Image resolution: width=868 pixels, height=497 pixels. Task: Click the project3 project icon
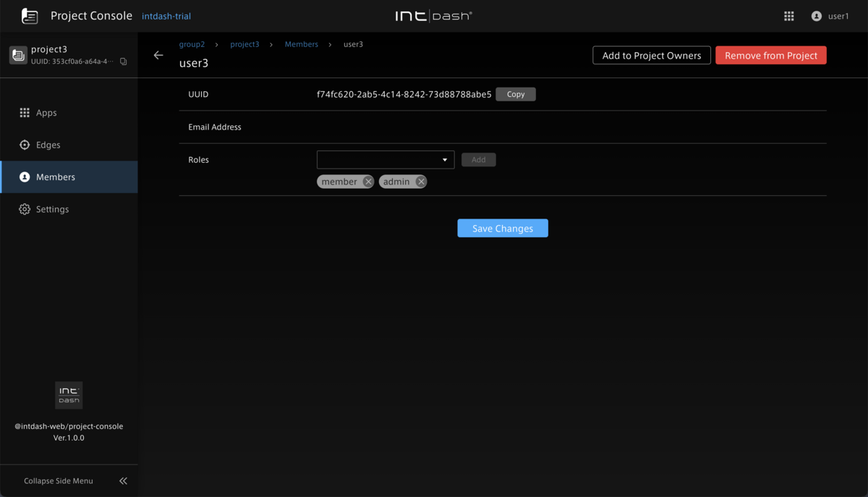18,55
